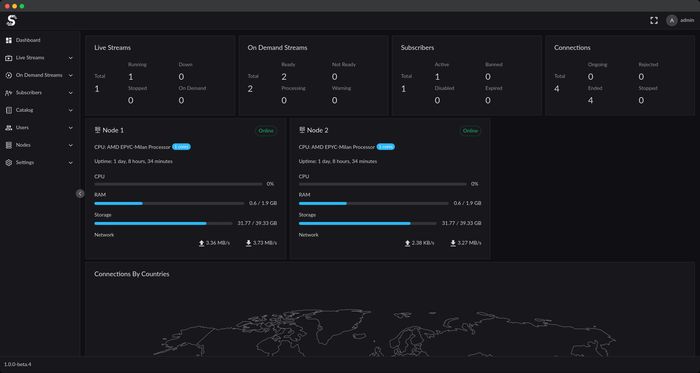Expand the Subscribers menu chevron
Image resolution: width=700 pixels, height=373 pixels.
(x=71, y=93)
